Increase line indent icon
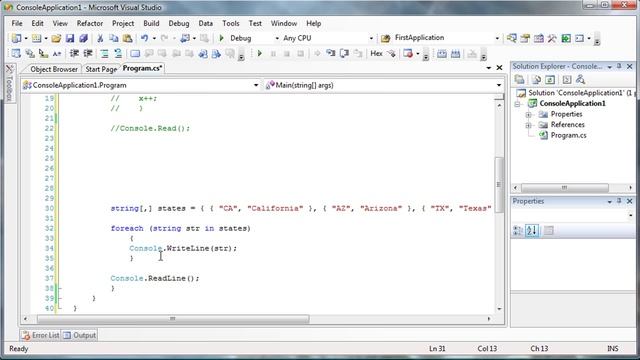This screenshot has height=360, width=640. pyautogui.click(x=88, y=53)
